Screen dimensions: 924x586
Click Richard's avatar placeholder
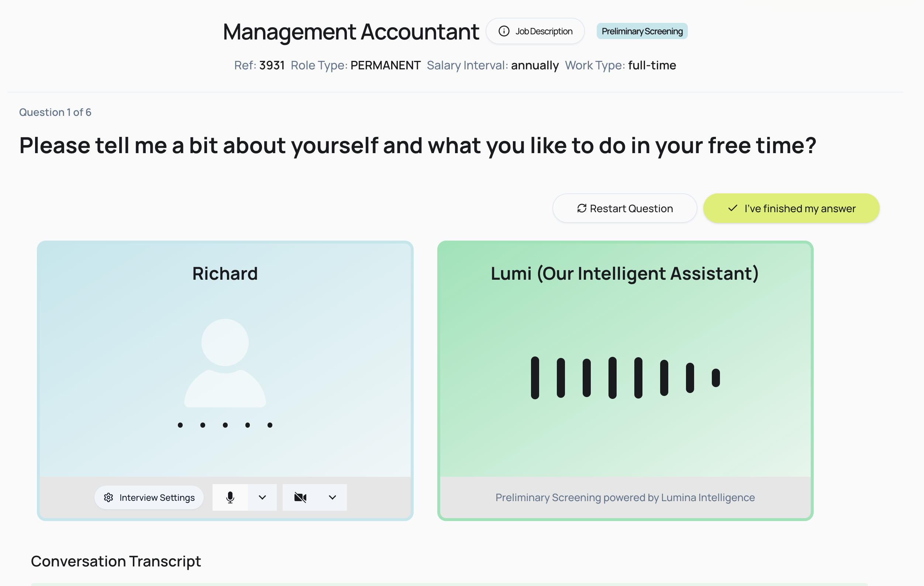click(225, 363)
